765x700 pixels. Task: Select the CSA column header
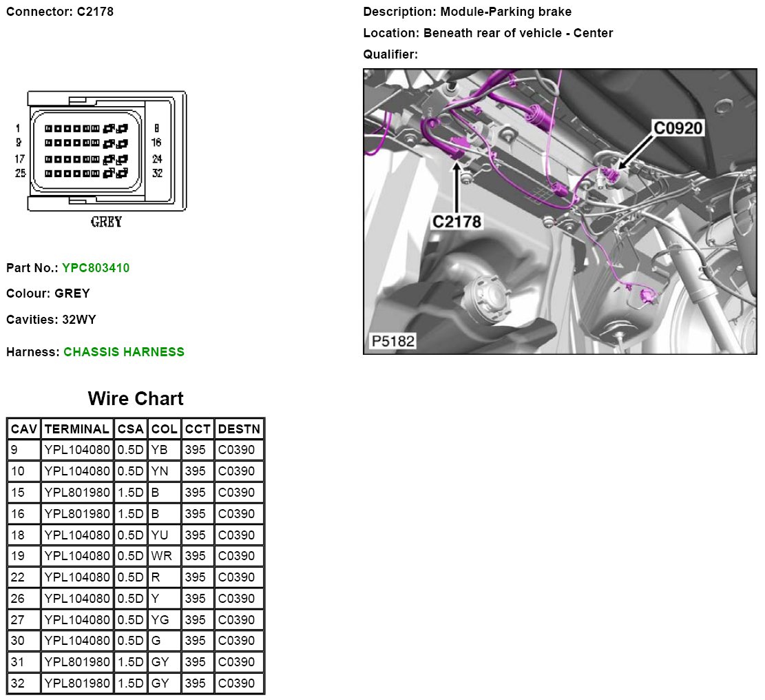click(130, 429)
